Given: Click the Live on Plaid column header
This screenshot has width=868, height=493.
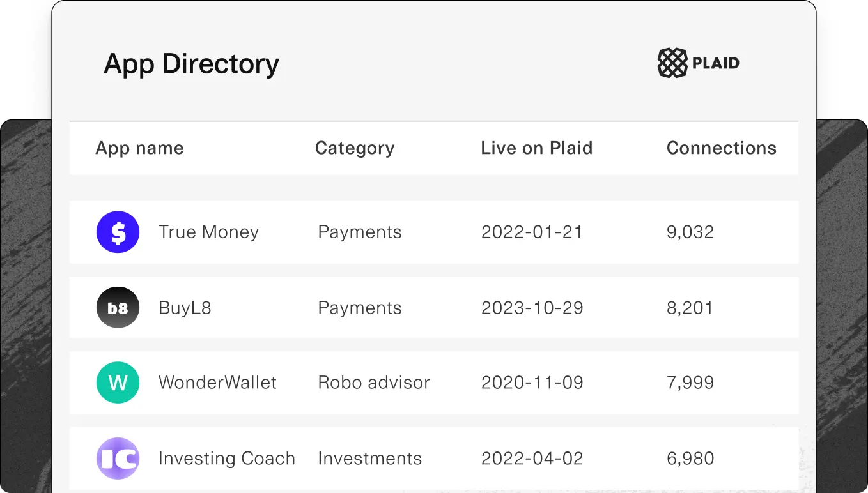Looking at the screenshot, I should 536,148.
